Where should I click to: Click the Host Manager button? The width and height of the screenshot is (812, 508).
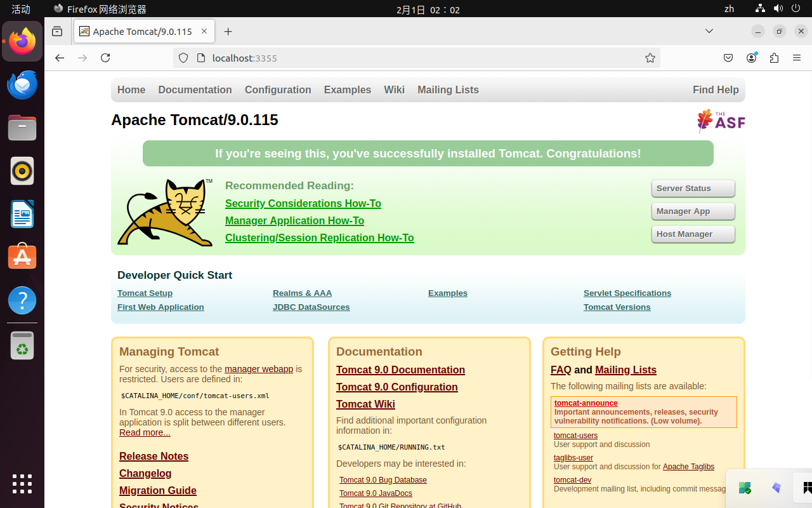(693, 234)
